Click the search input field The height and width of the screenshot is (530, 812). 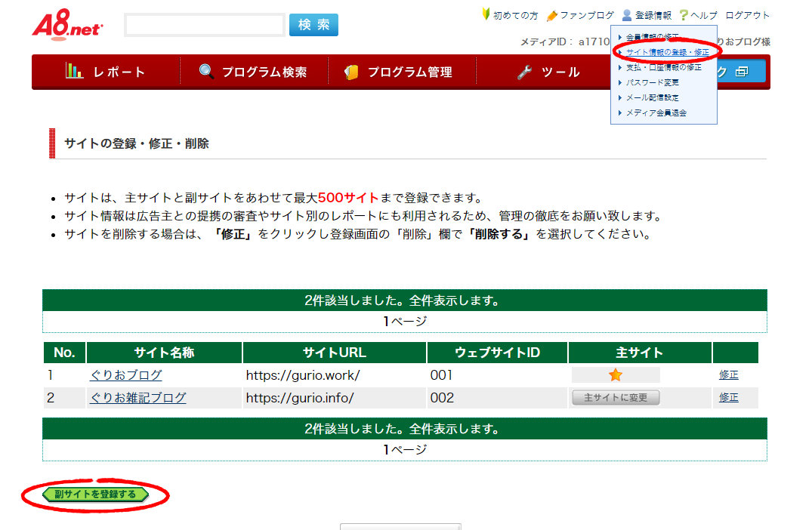204,25
